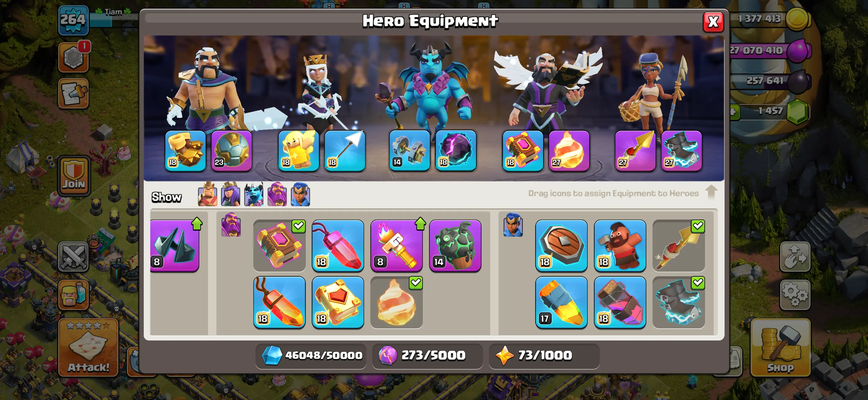This screenshot has width=868, height=400.
Task: Tap the Attack! map button
Action: (88, 348)
